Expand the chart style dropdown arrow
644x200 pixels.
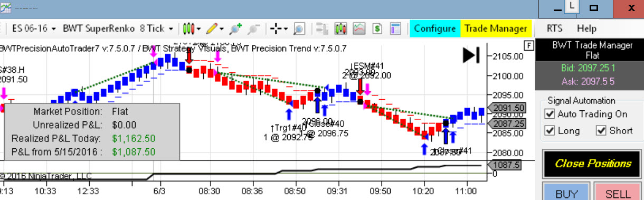199,28
